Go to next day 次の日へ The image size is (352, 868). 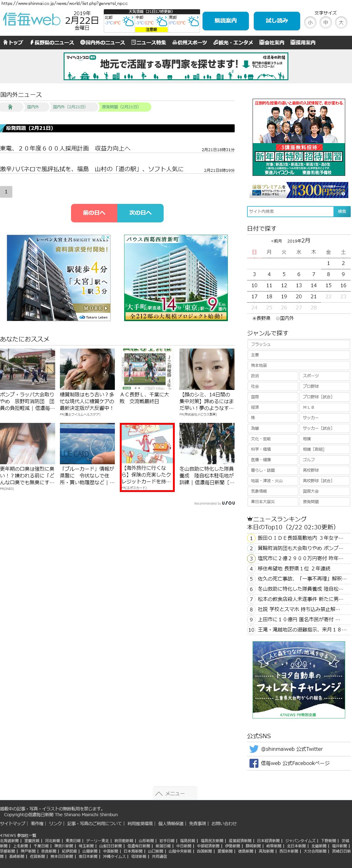[140, 213]
